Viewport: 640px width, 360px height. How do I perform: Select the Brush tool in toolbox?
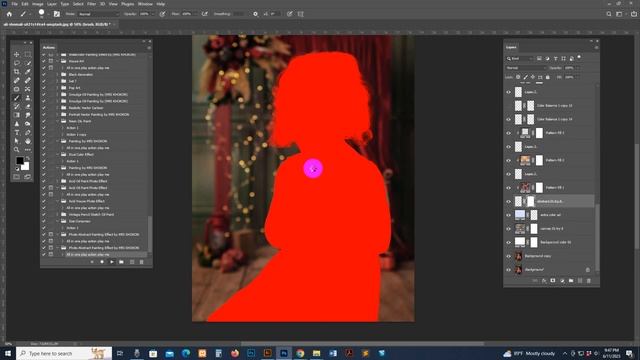tap(16, 98)
